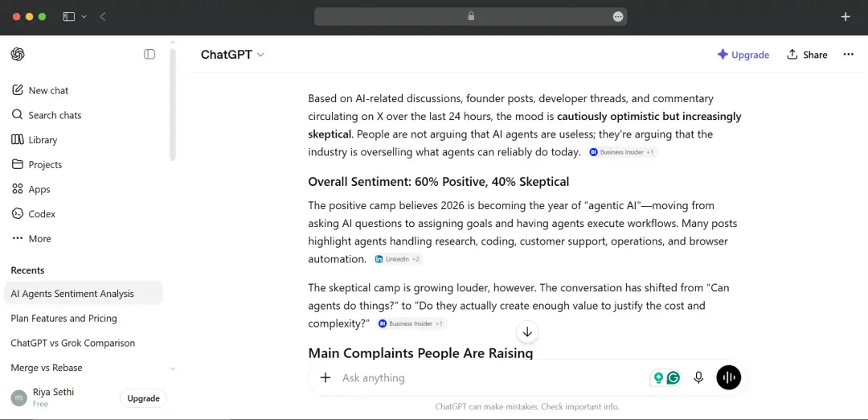Open Business Insider +1 chip after "complexity?"

coord(411,323)
